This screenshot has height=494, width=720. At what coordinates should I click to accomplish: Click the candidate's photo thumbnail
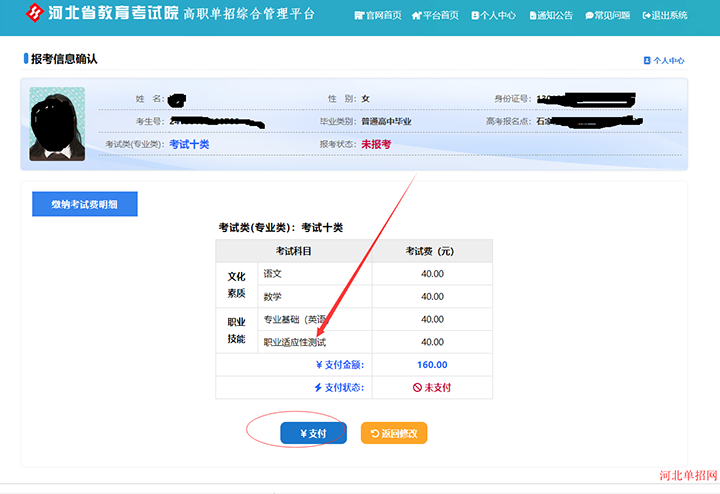coord(57,124)
